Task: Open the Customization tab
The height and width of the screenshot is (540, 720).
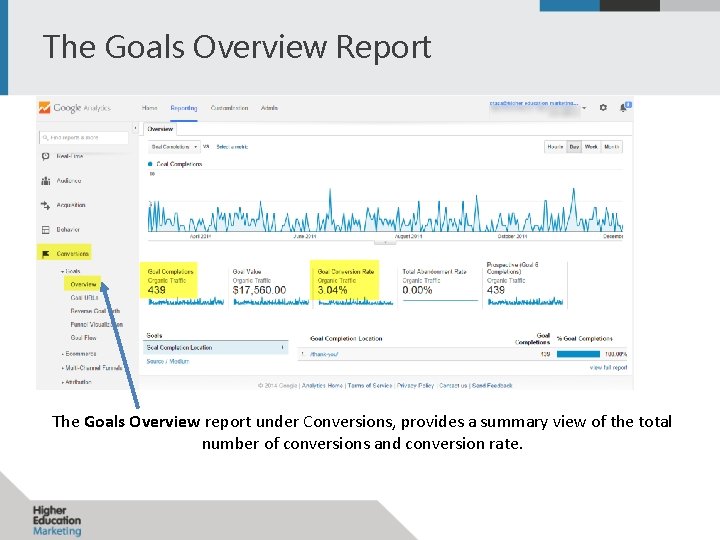Action: (229, 108)
